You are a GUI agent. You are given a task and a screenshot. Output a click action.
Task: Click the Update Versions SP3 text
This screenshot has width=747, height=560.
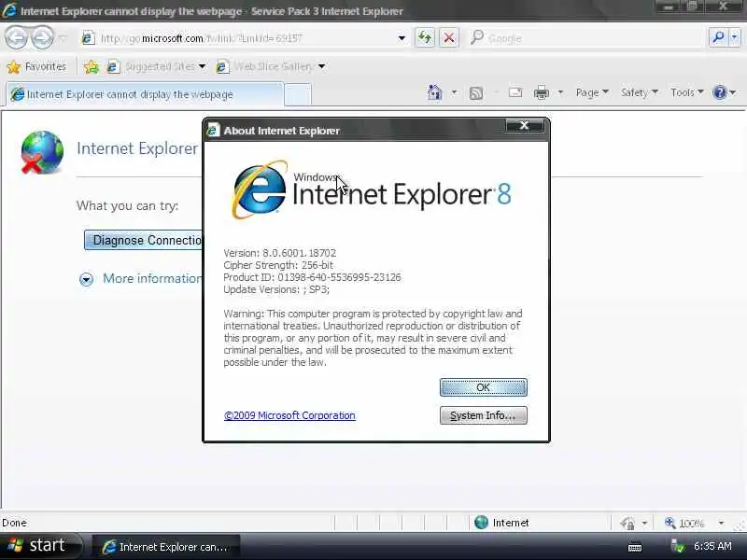tap(276, 289)
